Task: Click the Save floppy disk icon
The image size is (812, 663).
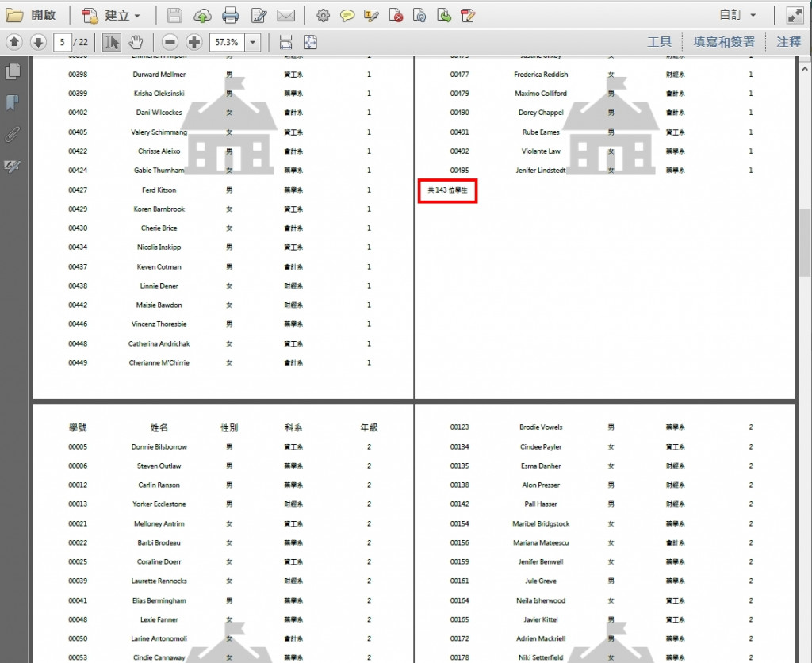Action: pyautogui.click(x=174, y=16)
